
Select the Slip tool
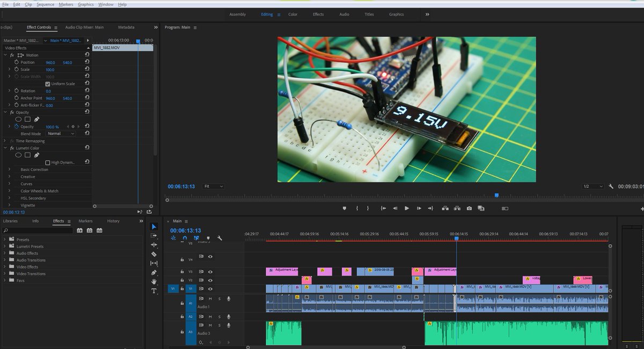tap(154, 263)
